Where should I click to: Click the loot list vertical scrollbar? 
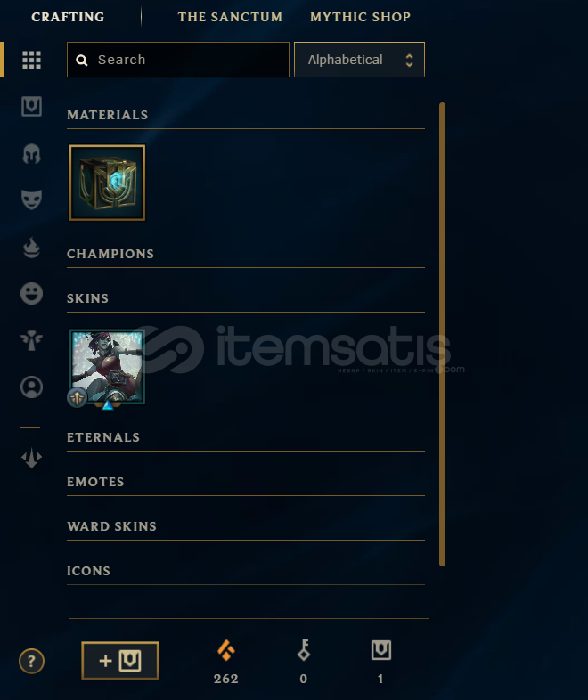click(x=442, y=334)
